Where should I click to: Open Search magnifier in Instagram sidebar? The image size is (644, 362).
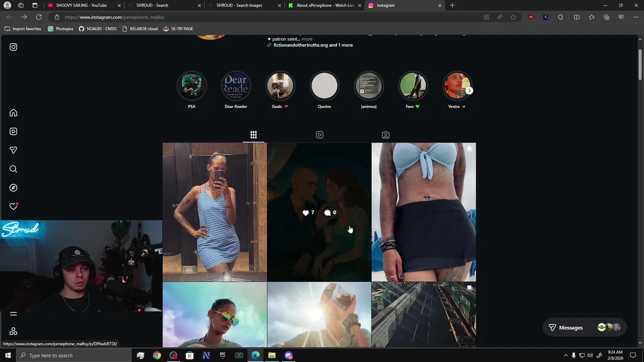click(14, 169)
